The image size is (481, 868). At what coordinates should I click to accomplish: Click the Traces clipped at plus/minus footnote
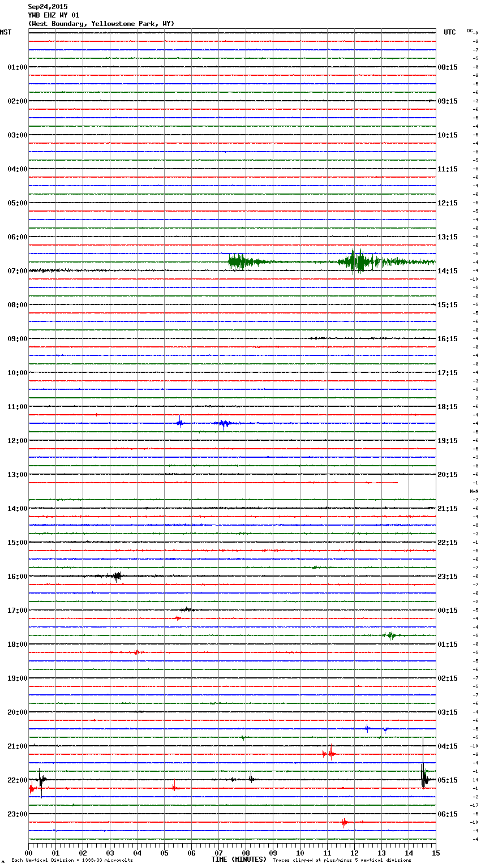click(x=342, y=860)
